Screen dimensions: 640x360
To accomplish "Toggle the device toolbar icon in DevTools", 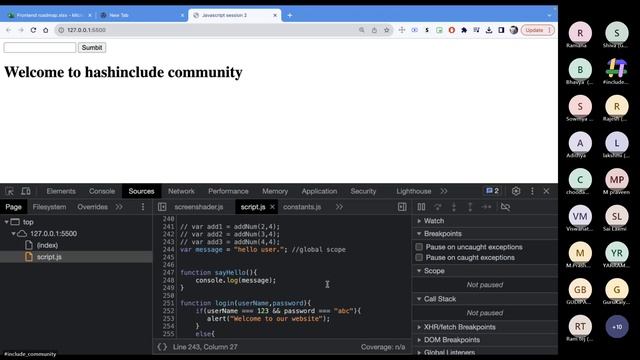I will point(26,191).
